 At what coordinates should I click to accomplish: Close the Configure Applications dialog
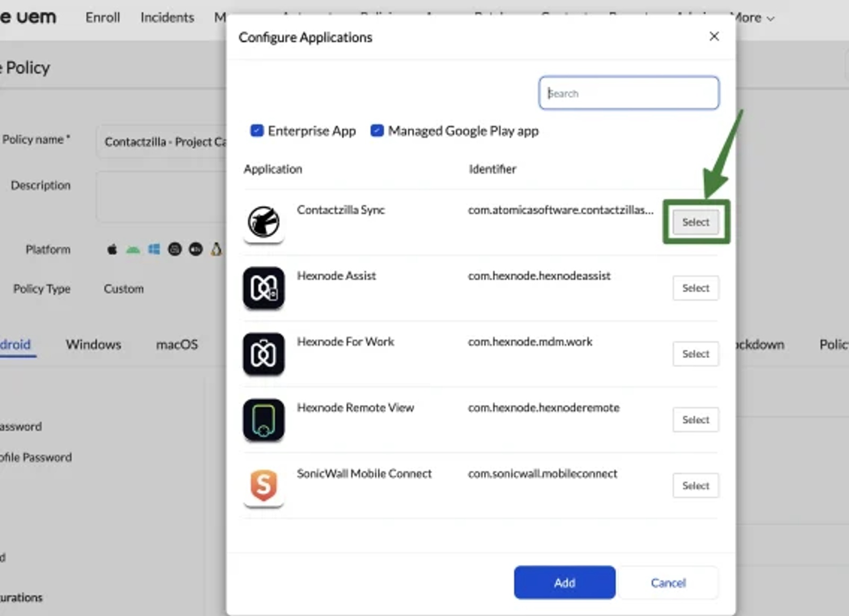[x=714, y=36]
